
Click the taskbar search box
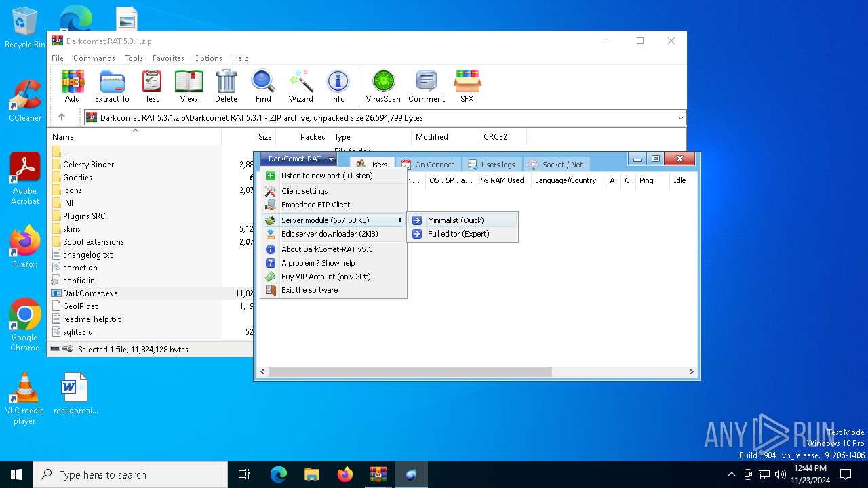[x=130, y=474]
